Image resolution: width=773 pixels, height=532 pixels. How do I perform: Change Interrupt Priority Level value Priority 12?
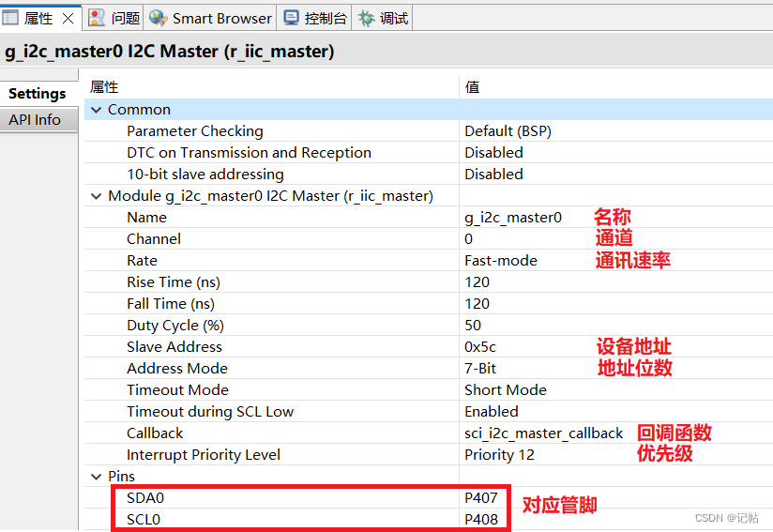(499, 454)
